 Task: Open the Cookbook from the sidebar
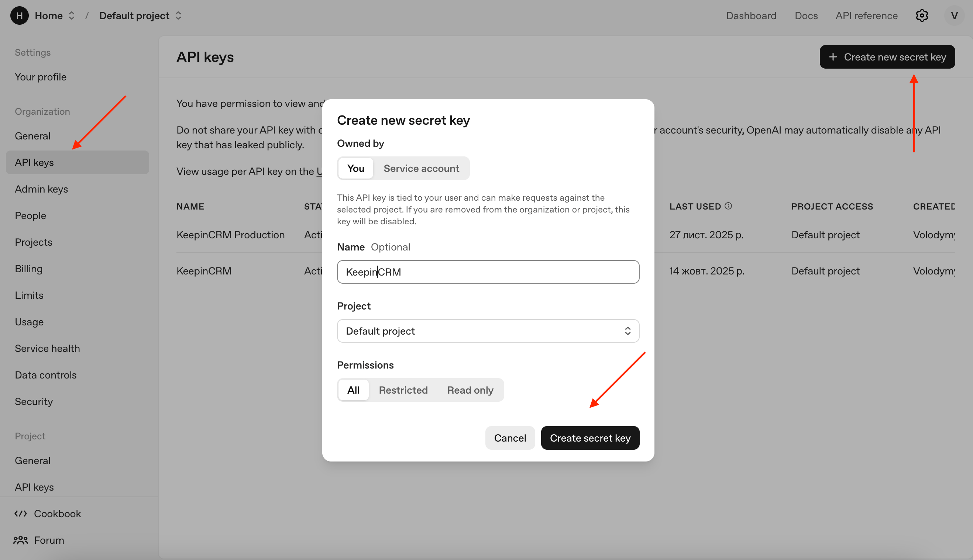[57, 513]
